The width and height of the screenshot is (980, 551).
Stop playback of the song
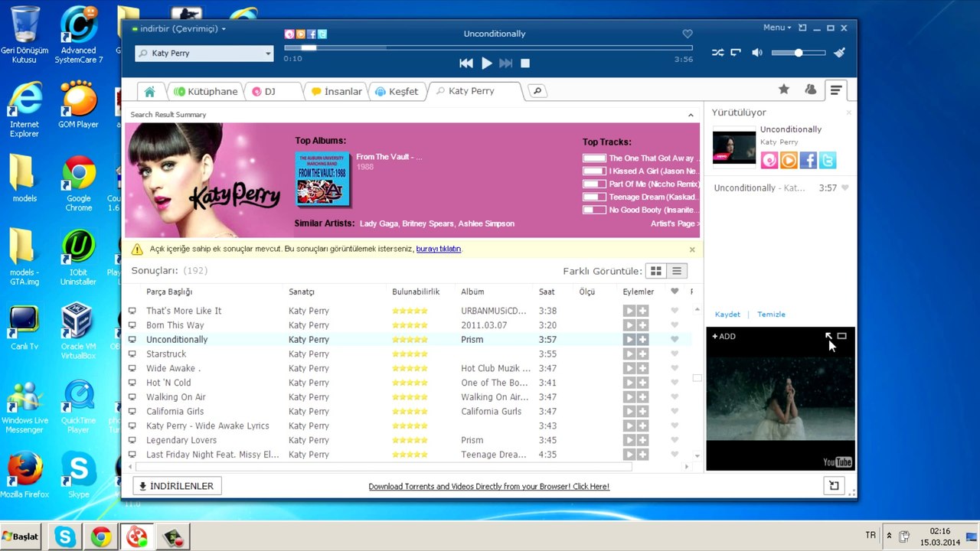tap(525, 64)
